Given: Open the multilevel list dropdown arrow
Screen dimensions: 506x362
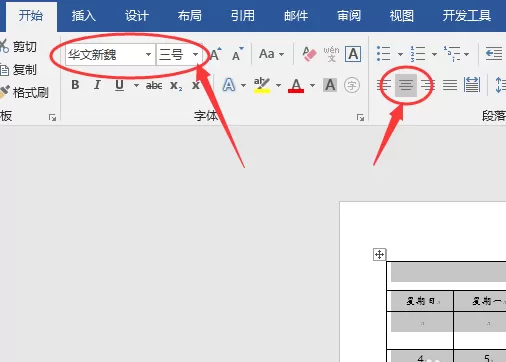Looking at the screenshot, I should pos(466,54).
